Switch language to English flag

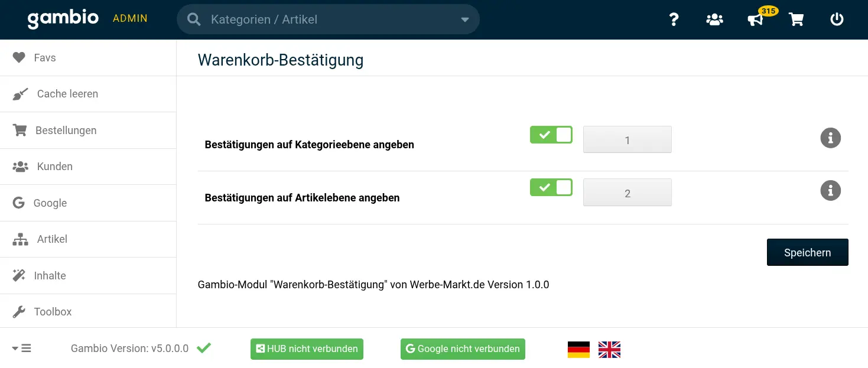coord(609,349)
